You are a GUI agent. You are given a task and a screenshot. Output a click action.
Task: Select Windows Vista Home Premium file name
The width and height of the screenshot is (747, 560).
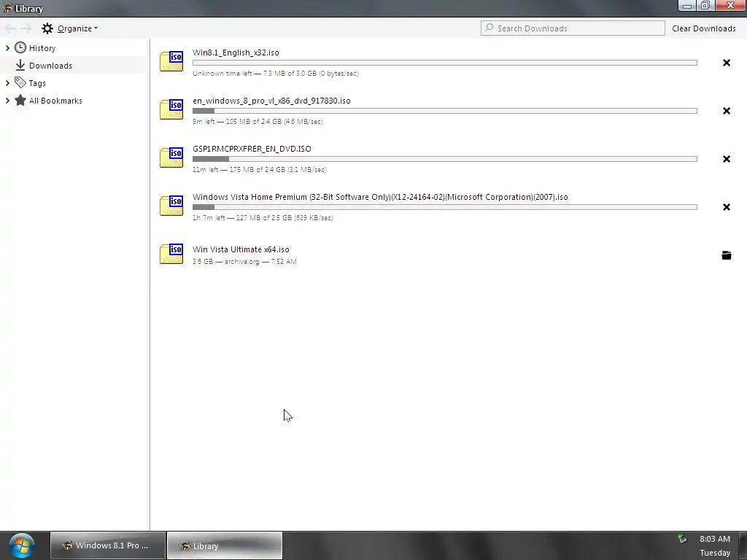pyautogui.click(x=380, y=197)
